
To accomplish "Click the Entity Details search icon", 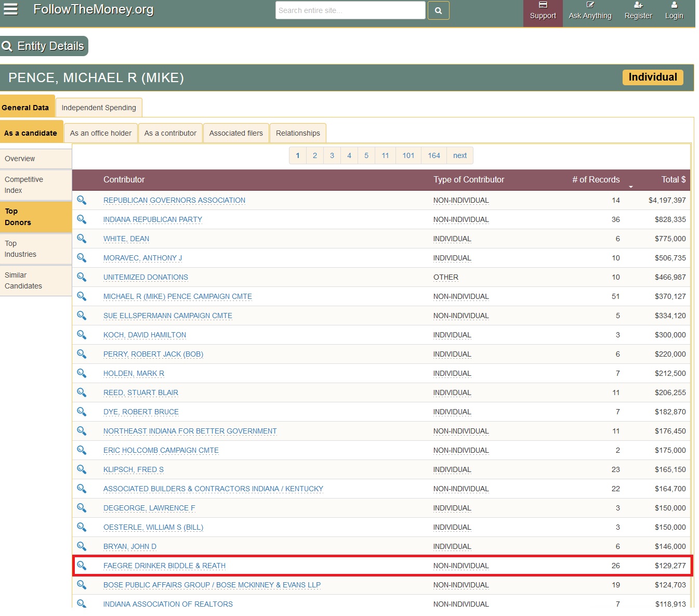I will tap(7, 46).
